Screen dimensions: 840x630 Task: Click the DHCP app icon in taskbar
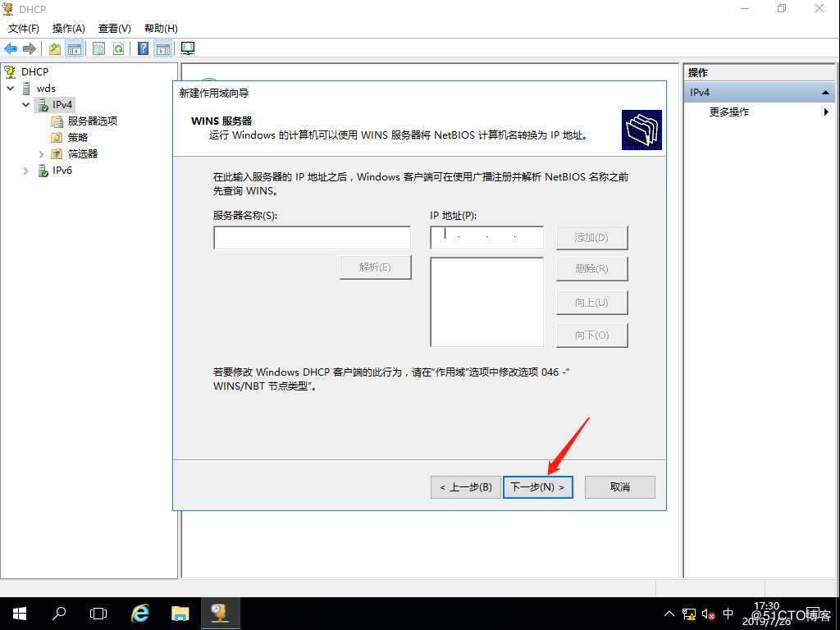220,614
